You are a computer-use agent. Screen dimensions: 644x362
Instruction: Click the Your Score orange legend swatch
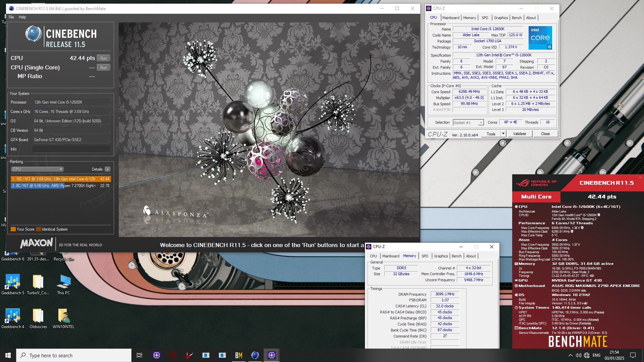(x=13, y=229)
